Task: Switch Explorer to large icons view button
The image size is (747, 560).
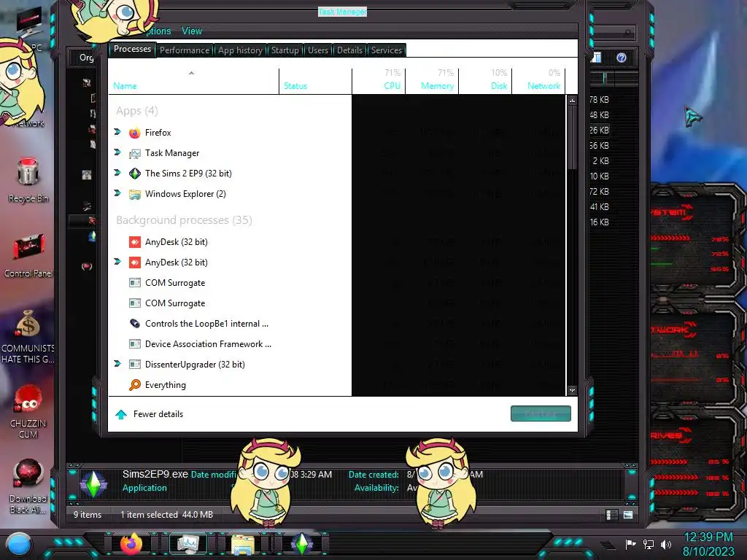Action: tap(628, 515)
